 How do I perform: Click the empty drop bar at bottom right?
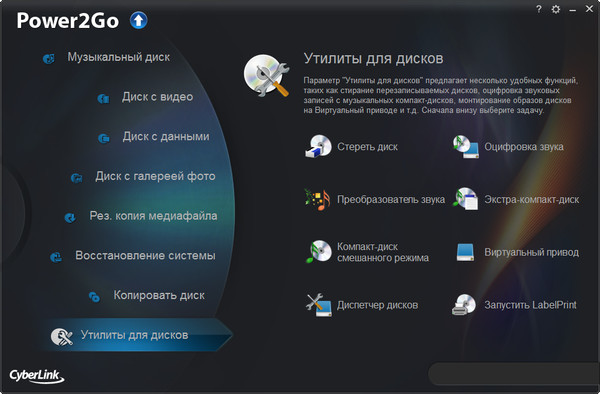coord(514,374)
